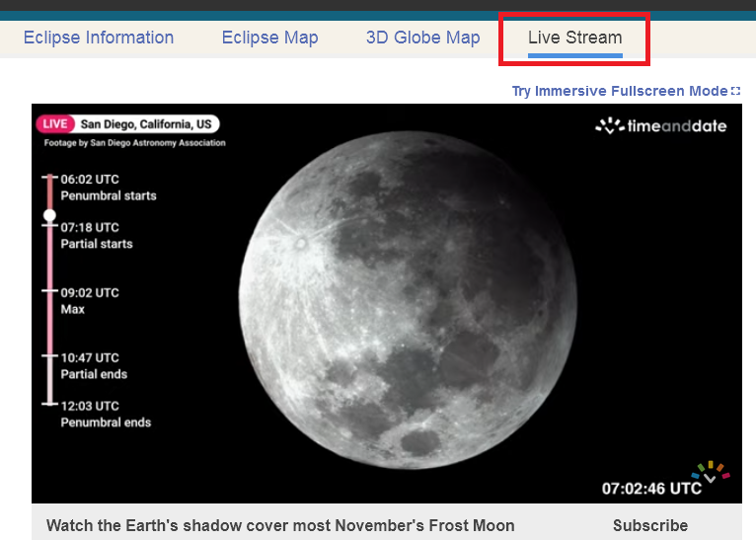The image size is (756, 540).
Task: Click the timeanddate logo in the video
Action: 661,125
